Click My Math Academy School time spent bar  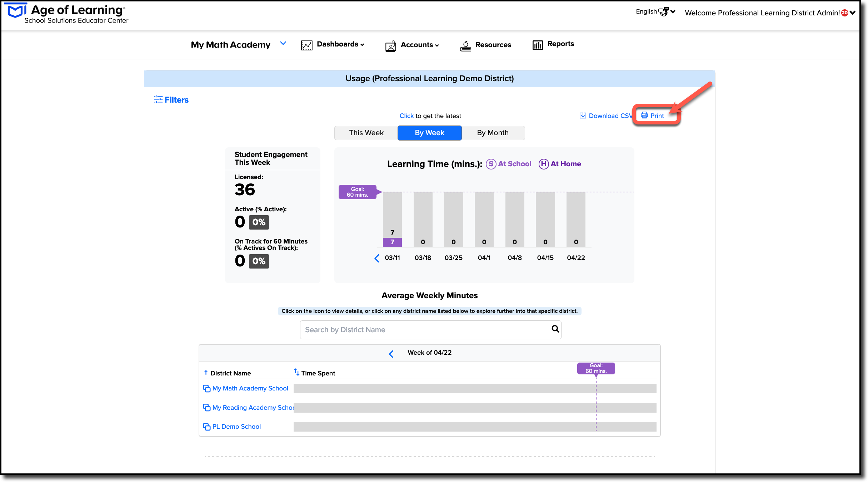(x=475, y=389)
